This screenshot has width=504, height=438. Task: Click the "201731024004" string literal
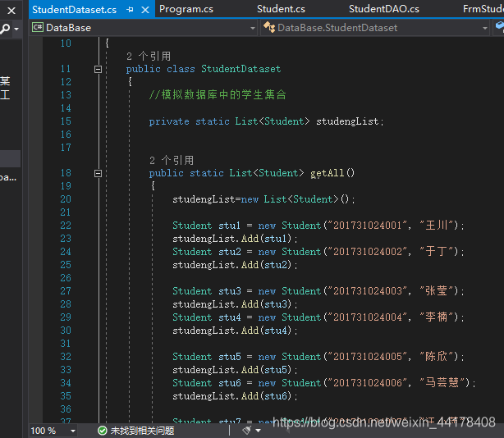368,317
